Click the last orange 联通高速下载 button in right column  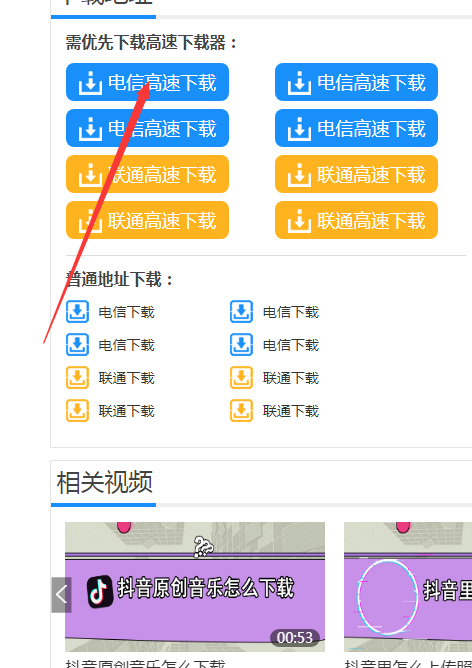tap(356, 220)
